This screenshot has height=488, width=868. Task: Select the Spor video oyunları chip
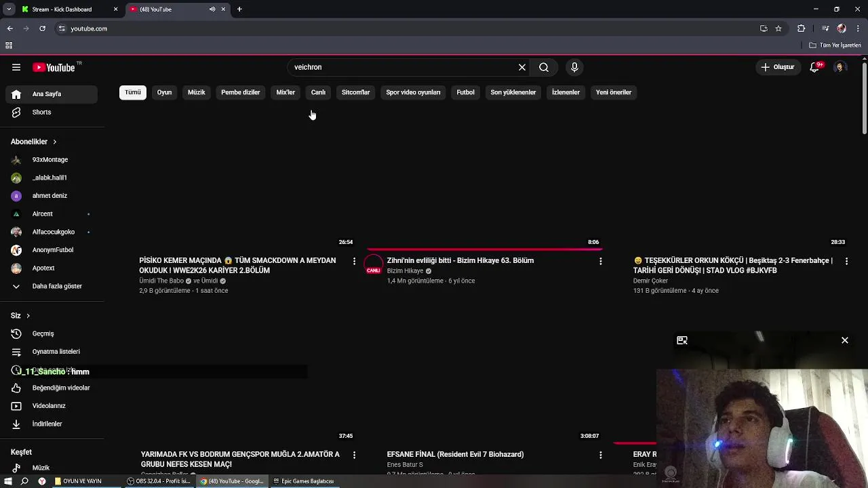click(413, 92)
